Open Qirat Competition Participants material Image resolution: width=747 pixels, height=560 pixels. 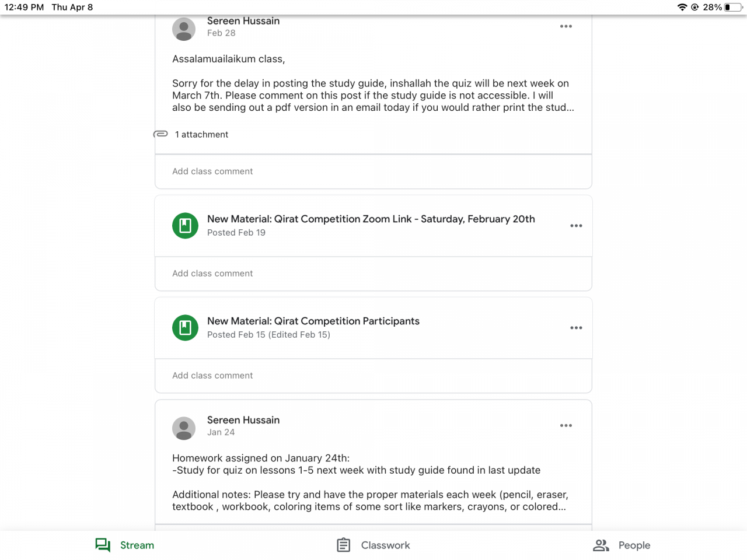313,321
